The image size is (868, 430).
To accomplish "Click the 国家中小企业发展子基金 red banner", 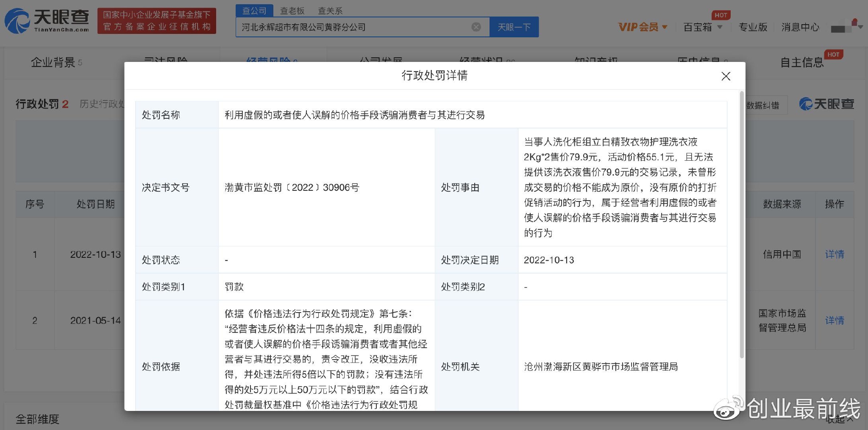I will 157,21.
